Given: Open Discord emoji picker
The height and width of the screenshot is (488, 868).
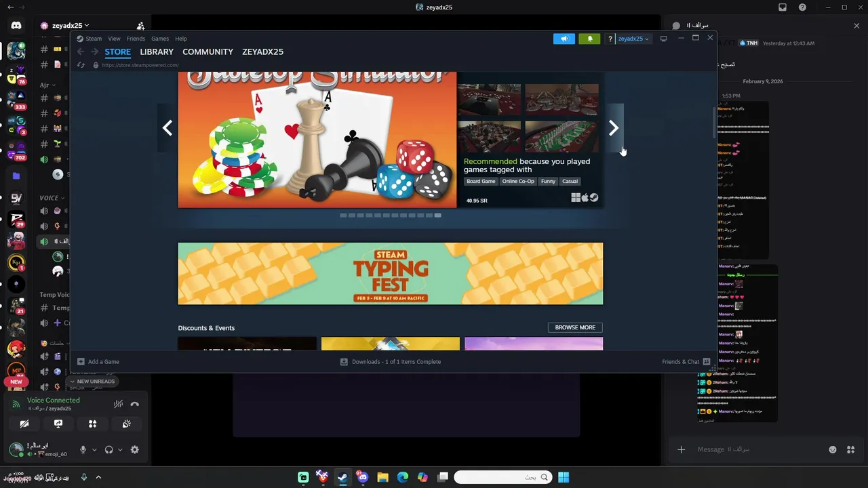Looking at the screenshot, I should click(833, 449).
